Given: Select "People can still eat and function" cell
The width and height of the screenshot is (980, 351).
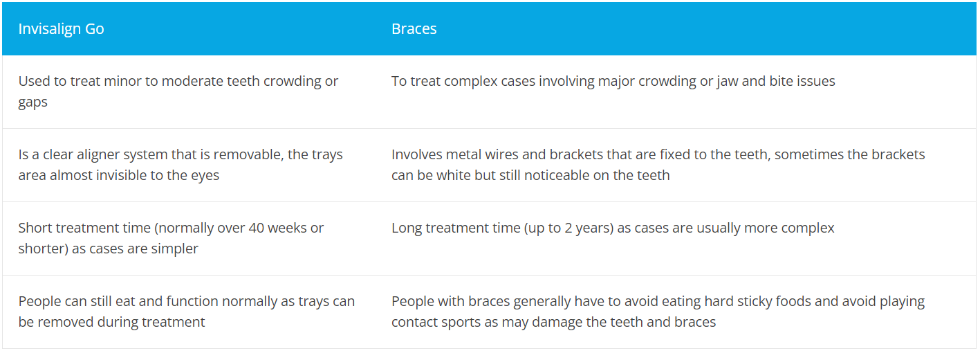Looking at the screenshot, I should [186, 312].
